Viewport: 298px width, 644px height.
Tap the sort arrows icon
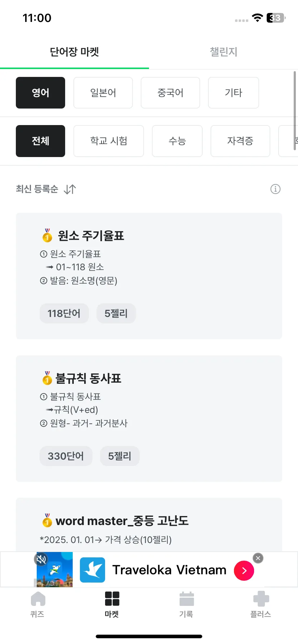[70, 189]
